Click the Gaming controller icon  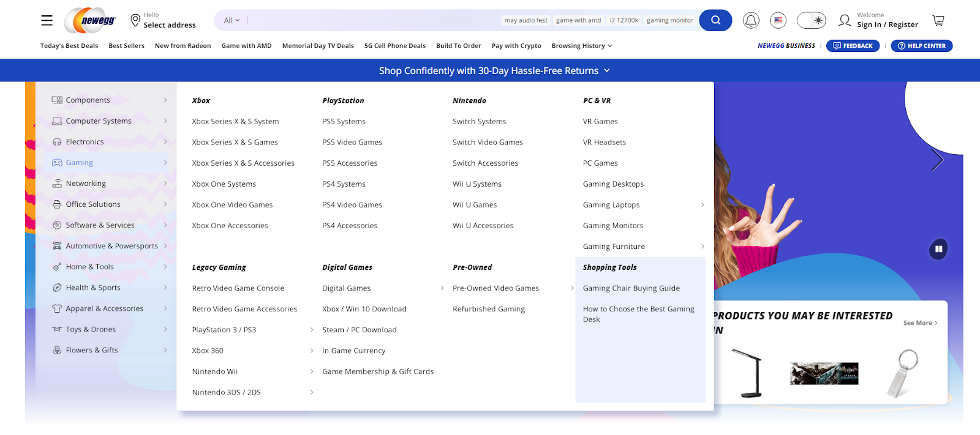57,163
